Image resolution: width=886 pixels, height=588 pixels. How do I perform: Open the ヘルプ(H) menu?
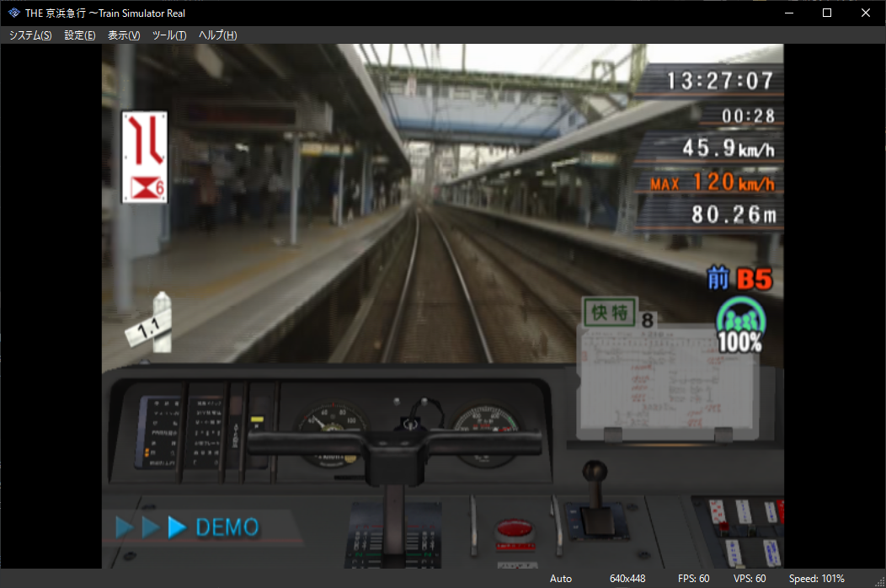(217, 35)
